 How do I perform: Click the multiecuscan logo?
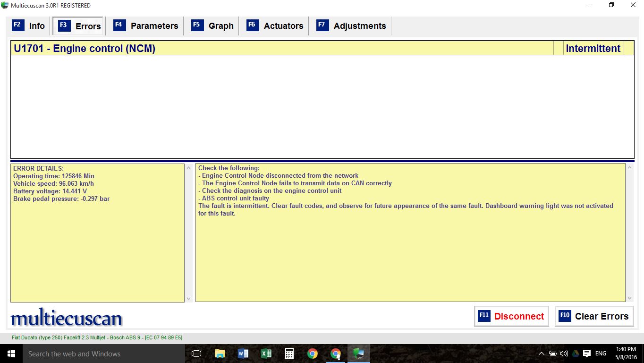coord(66,318)
